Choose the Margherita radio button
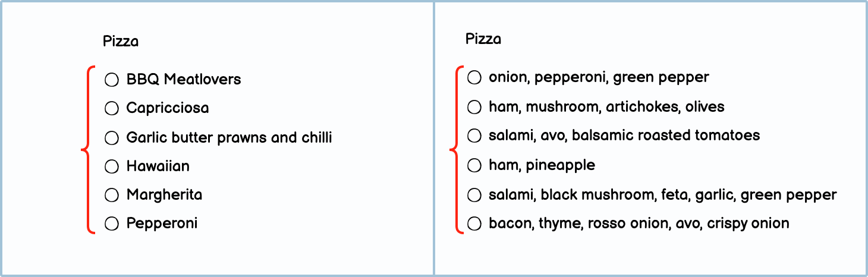868x277 pixels. pyautogui.click(x=112, y=195)
